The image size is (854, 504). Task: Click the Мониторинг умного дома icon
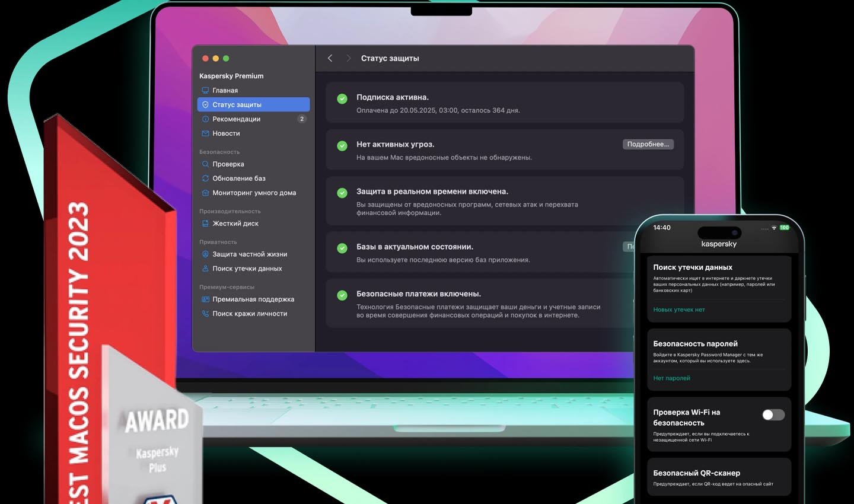[205, 193]
